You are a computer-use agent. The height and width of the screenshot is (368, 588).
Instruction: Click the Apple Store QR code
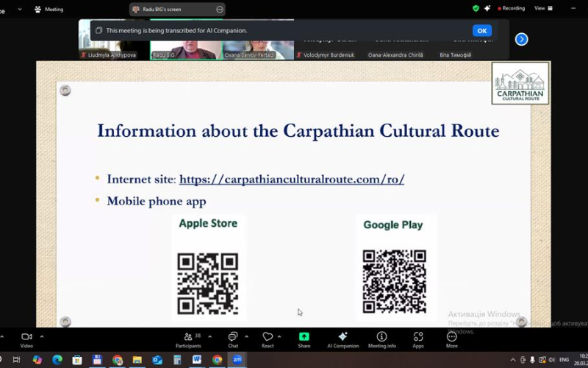(208, 283)
